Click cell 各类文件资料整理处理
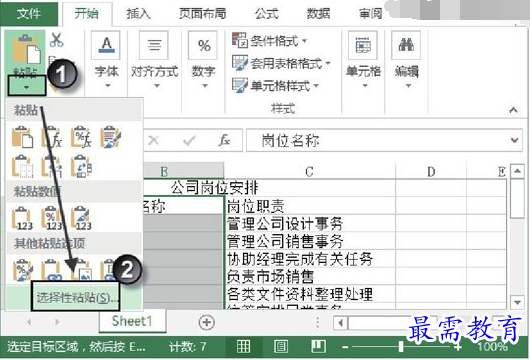This screenshot has width=530, height=360. [310, 294]
